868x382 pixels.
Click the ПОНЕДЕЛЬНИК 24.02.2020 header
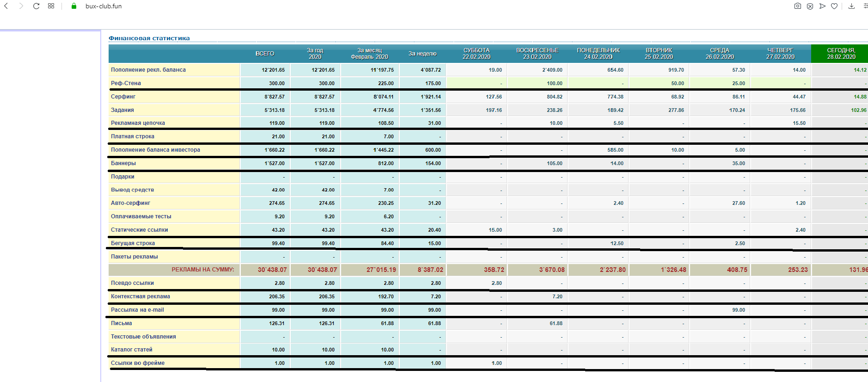(x=598, y=54)
